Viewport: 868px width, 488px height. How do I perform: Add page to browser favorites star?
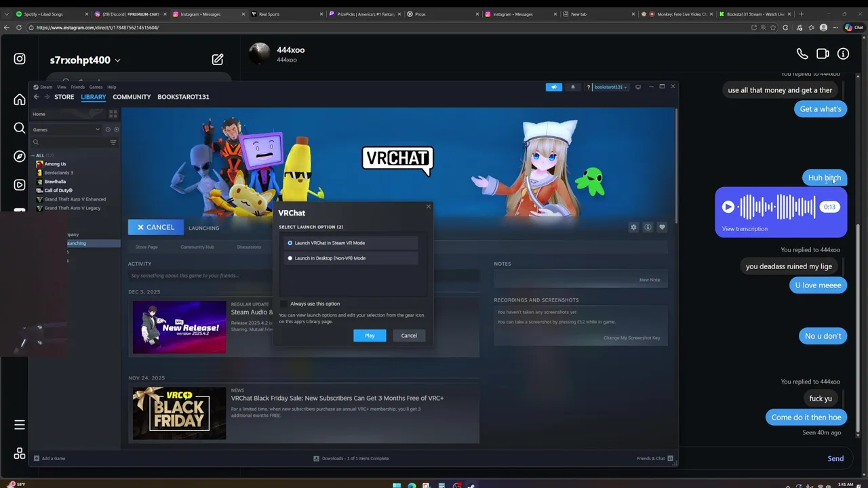pos(774,28)
